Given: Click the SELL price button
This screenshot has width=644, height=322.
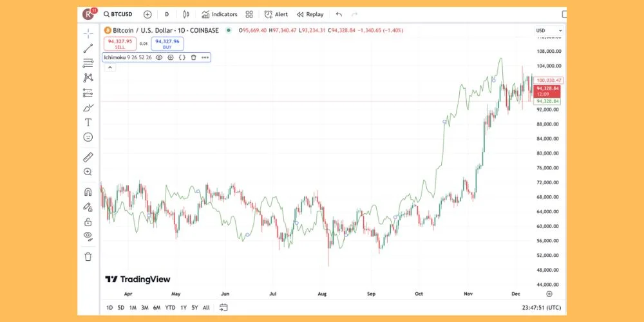Looking at the screenshot, I should click(x=120, y=43).
